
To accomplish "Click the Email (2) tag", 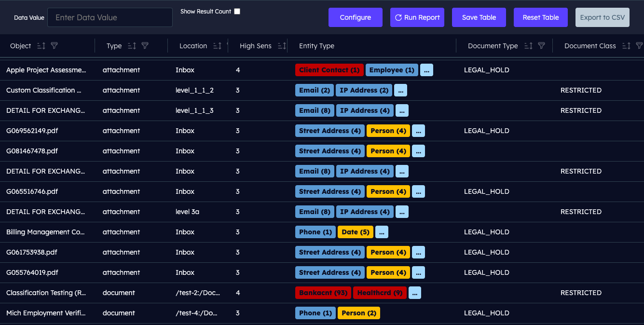I will 315,90.
